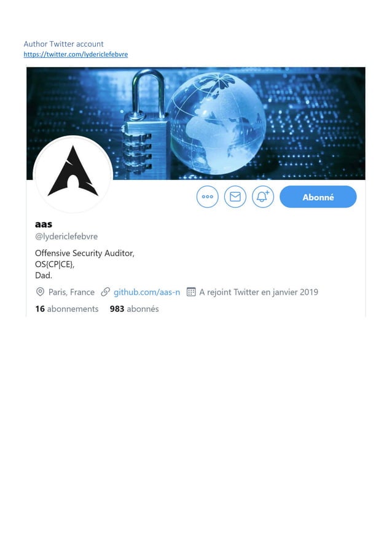Image resolution: width=392 pixels, height=554 pixels.
Task: Click the Paris, France location text
Action: coord(71,292)
